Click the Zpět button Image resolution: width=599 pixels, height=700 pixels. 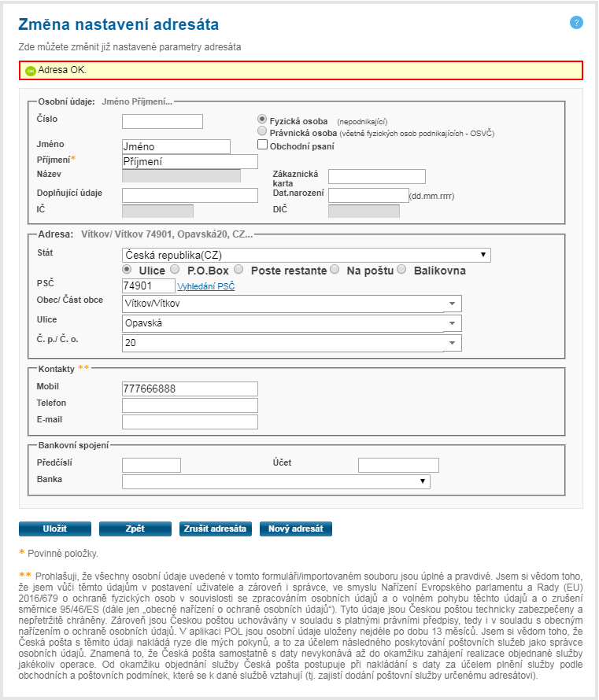(x=135, y=529)
